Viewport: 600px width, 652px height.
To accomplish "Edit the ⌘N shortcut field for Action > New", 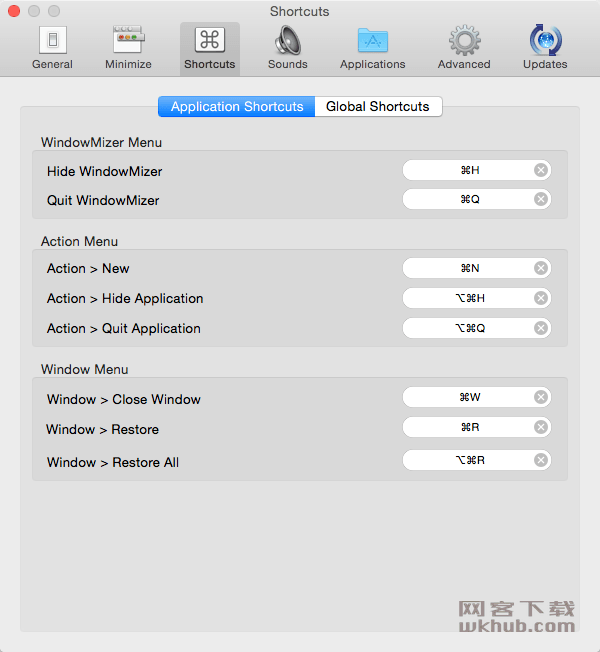I will click(477, 268).
